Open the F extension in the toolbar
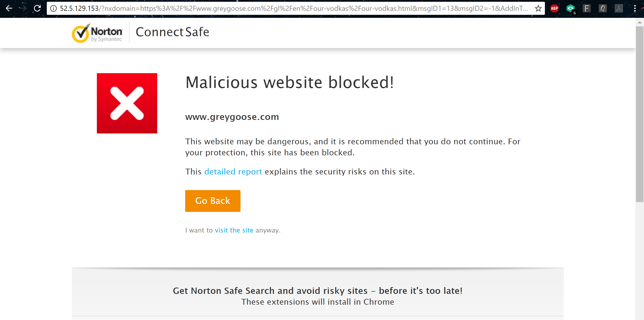Screen dimensions: 644x320 pyautogui.click(x=587, y=8)
